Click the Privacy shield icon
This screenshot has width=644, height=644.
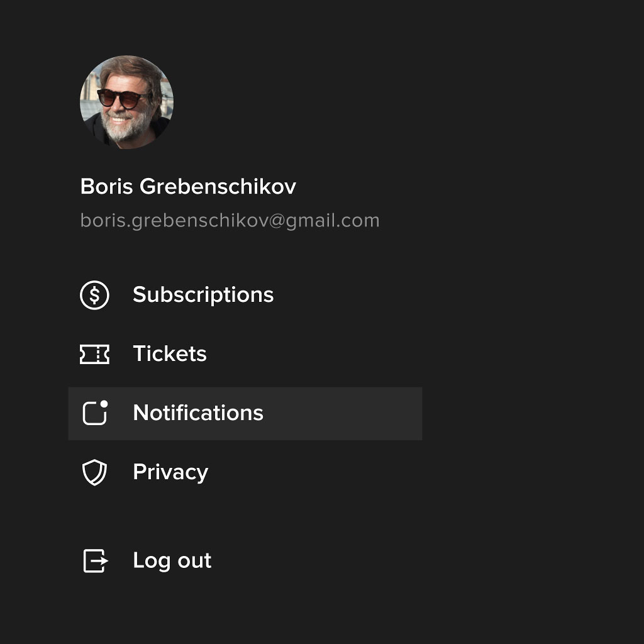coord(94,472)
